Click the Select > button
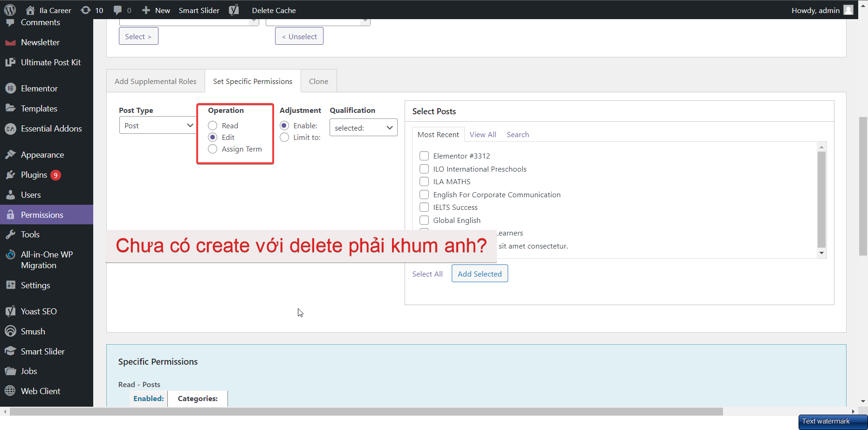868x430 pixels. [138, 36]
